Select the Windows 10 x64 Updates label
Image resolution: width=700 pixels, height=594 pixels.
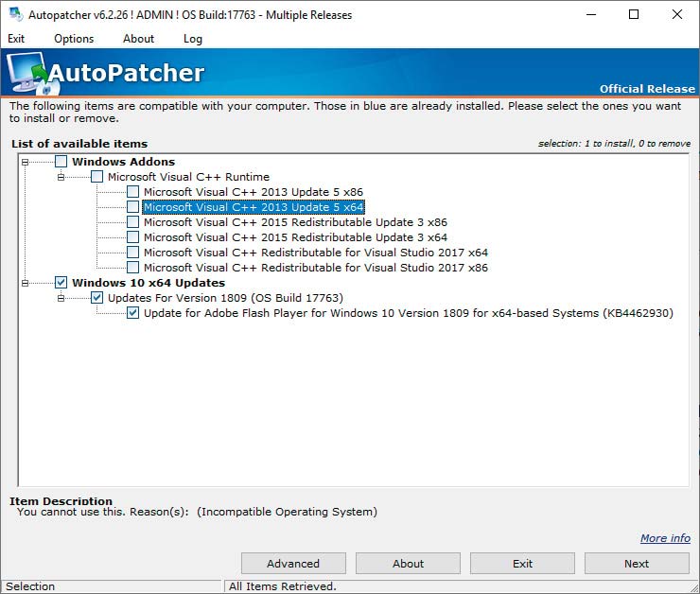pos(149,283)
